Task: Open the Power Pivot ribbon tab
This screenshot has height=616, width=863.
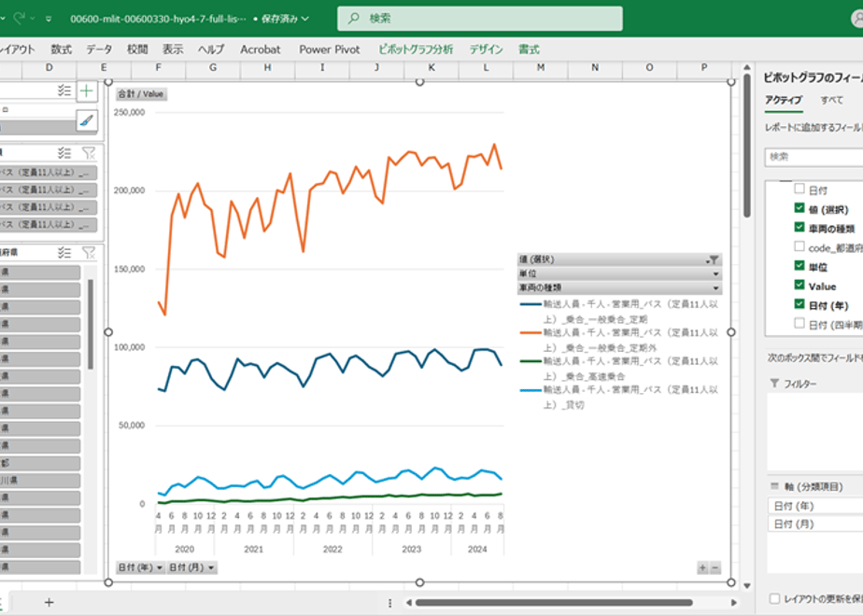Action: click(x=330, y=49)
